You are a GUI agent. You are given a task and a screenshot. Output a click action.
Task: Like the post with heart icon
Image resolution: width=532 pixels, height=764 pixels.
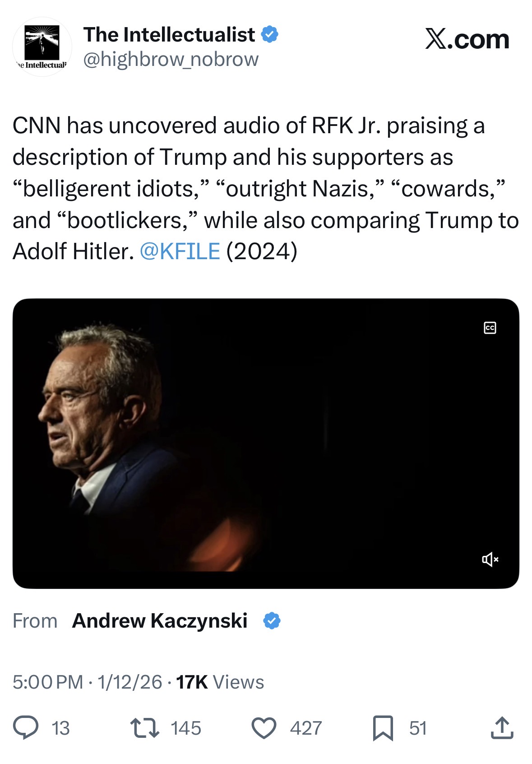(264, 728)
